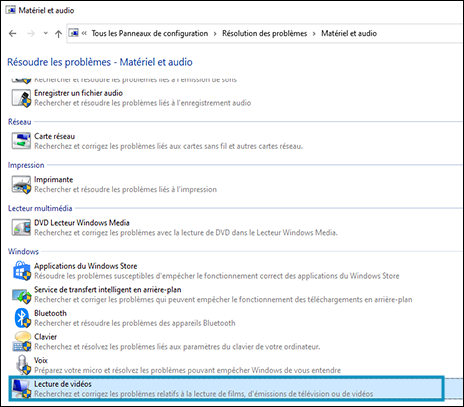Image resolution: width=464 pixels, height=407 pixels.
Task: Open 'Applications du Windows Store' troubleshooter
Action: [86, 266]
